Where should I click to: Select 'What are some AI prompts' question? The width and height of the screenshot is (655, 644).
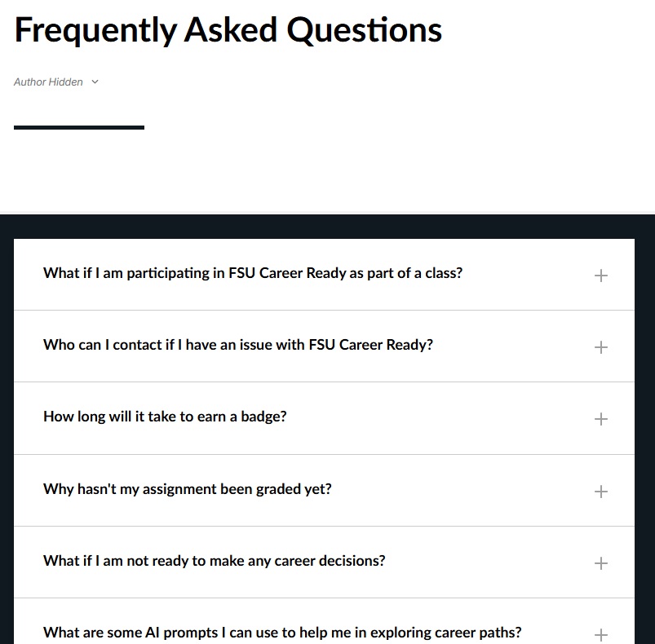coord(282,633)
